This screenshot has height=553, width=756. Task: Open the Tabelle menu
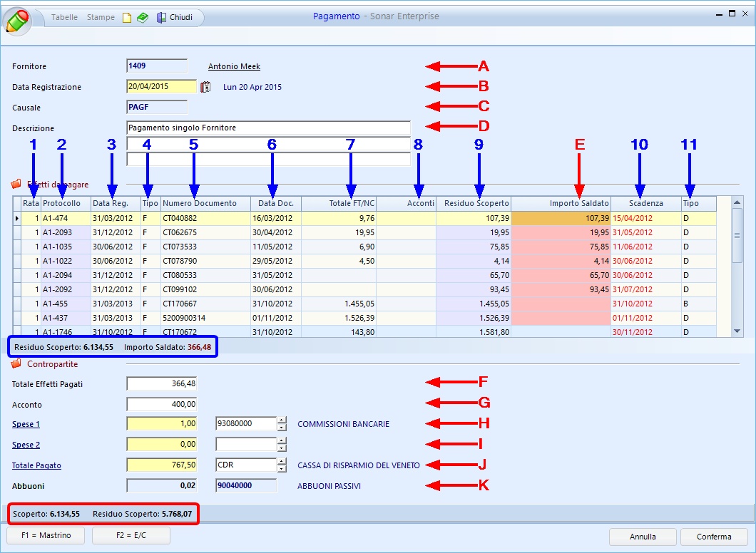click(64, 18)
